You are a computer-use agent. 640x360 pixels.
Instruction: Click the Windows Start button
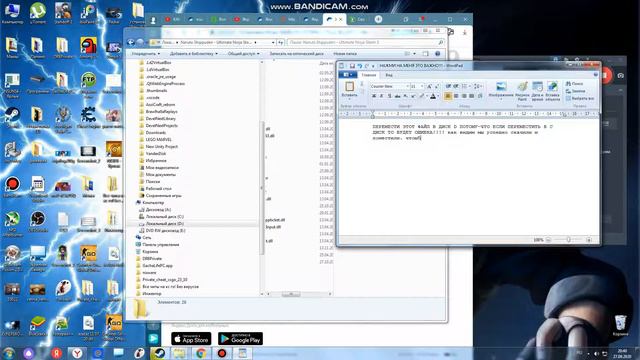(8, 353)
